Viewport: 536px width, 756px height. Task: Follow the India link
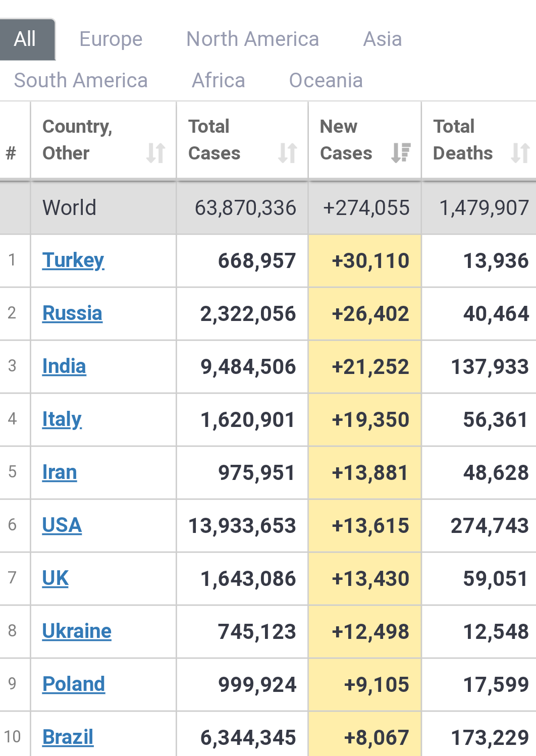(x=64, y=366)
